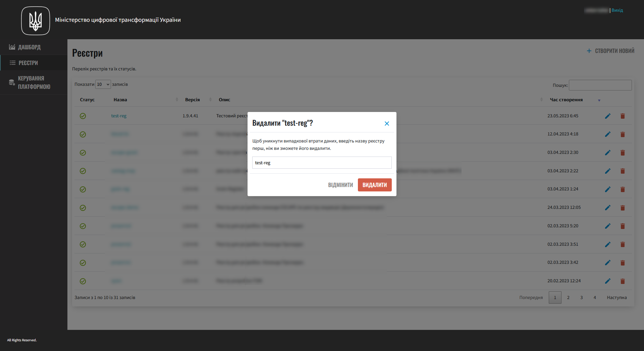Viewport: 644px width, 351px height.
Task: Delete the registry created 03.04.2023 2:22
Action: click(x=623, y=171)
